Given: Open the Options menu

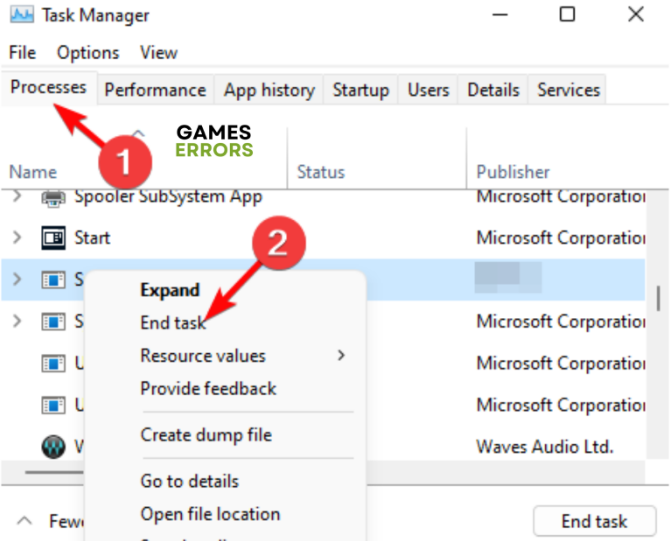Looking at the screenshot, I should click(x=88, y=52).
